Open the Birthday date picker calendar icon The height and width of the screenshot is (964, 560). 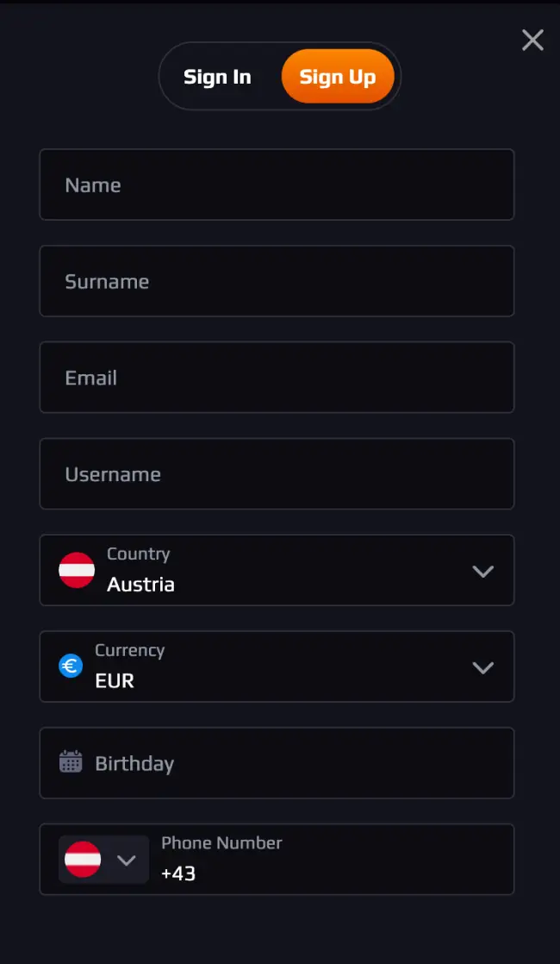(x=70, y=761)
